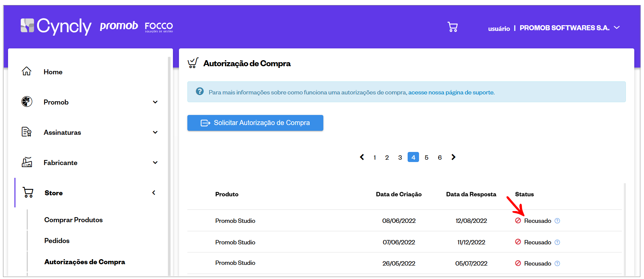
Task: Click the refused icon in the 08/06/2022 row
Action: pyautogui.click(x=518, y=221)
